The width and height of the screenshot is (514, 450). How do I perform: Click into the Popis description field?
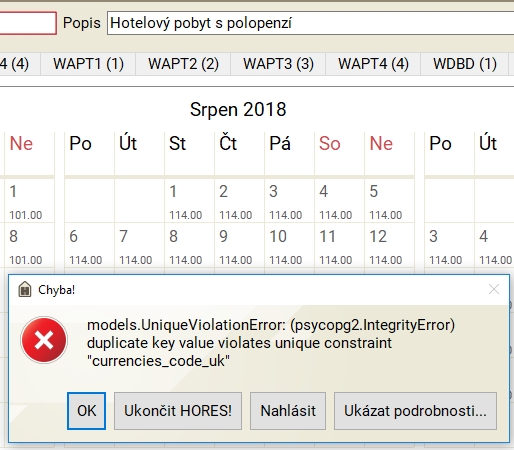coord(311,23)
